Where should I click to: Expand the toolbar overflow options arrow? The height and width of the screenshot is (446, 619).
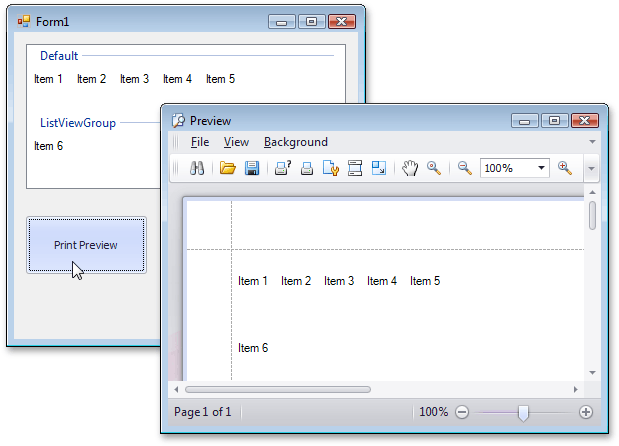tap(591, 169)
